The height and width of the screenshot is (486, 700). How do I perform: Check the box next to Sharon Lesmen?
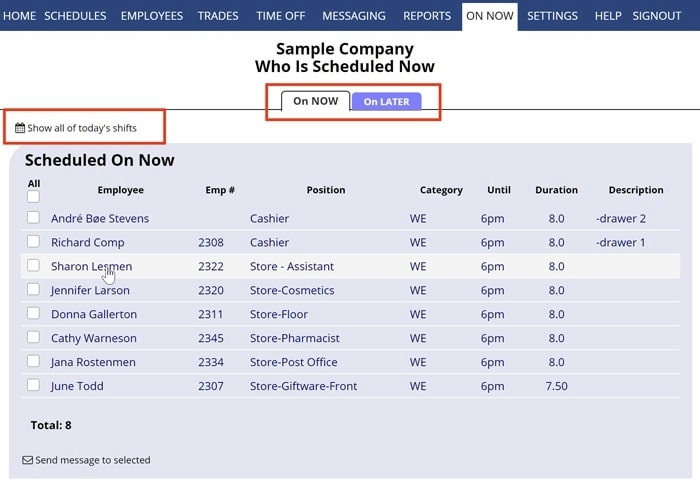point(33,266)
